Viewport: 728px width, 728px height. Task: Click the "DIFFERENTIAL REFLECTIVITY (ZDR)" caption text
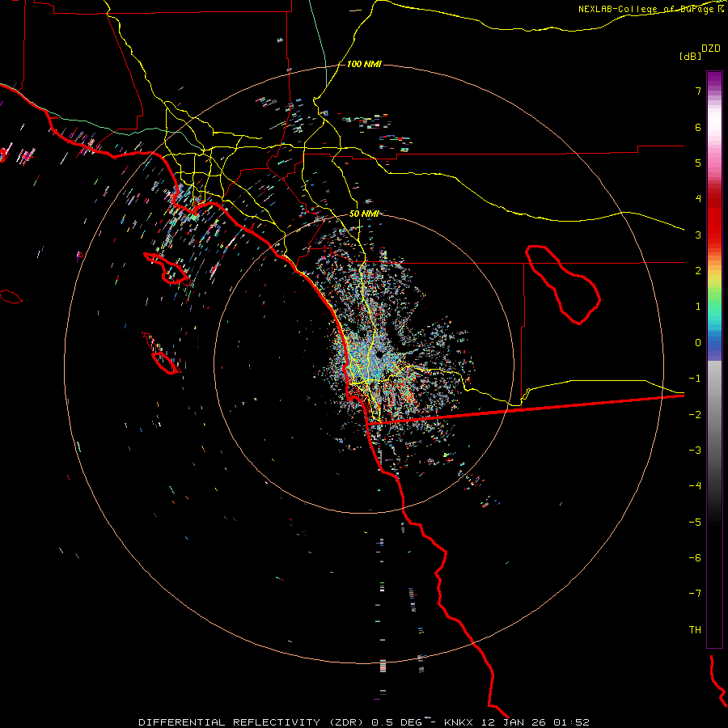pyautogui.click(x=252, y=722)
